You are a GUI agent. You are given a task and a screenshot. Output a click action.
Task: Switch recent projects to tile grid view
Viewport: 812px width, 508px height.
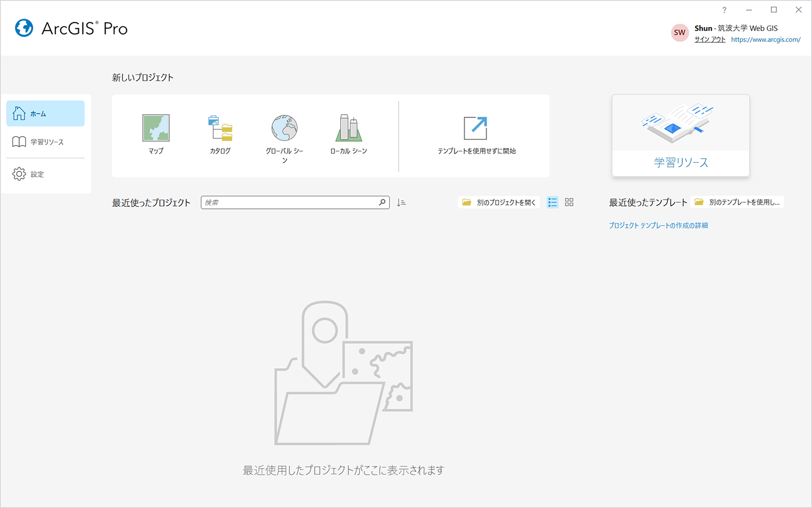pos(569,202)
